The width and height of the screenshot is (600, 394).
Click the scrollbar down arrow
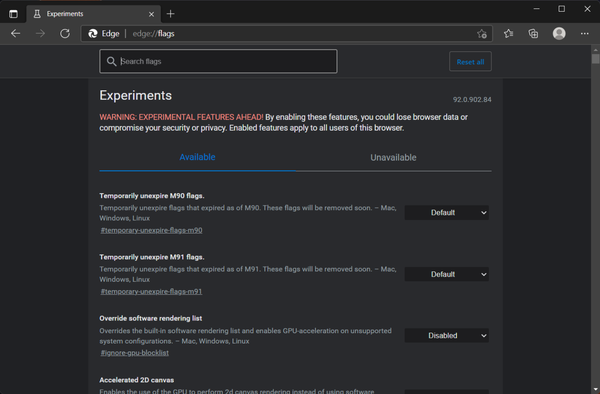coord(595,390)
